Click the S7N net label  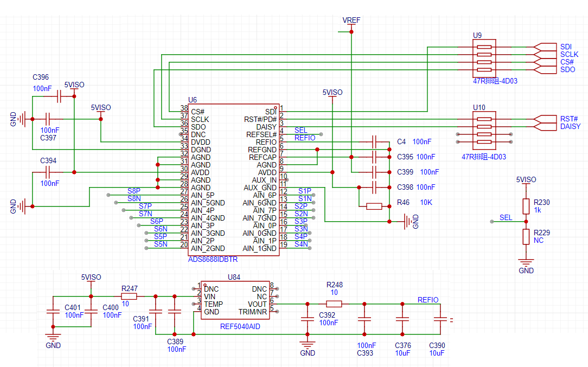[145, 214]
